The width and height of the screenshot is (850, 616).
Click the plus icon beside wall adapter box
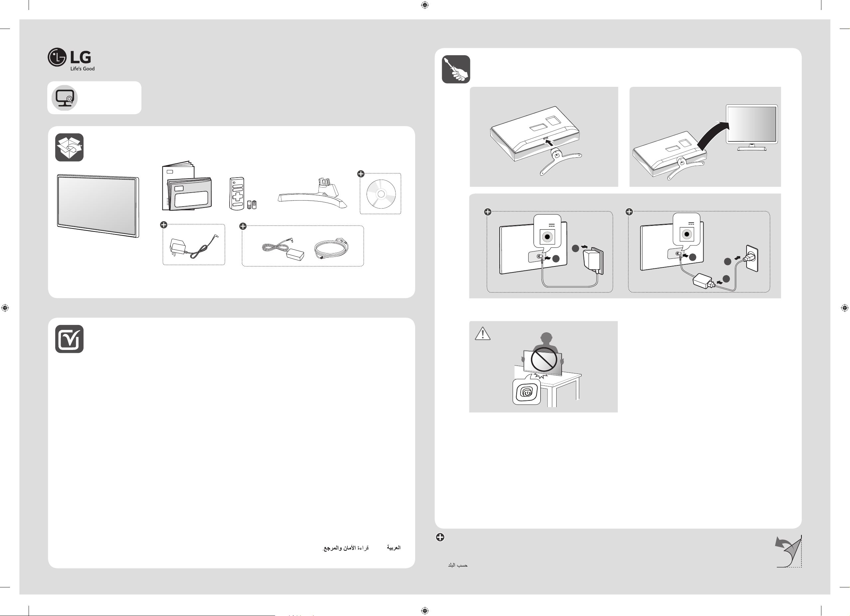pyautogui.click(x=164, y=225)
